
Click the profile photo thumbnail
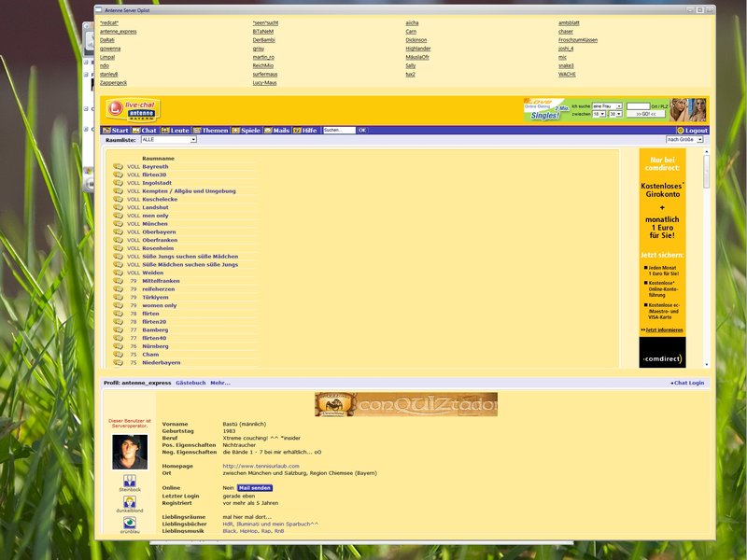130,452
